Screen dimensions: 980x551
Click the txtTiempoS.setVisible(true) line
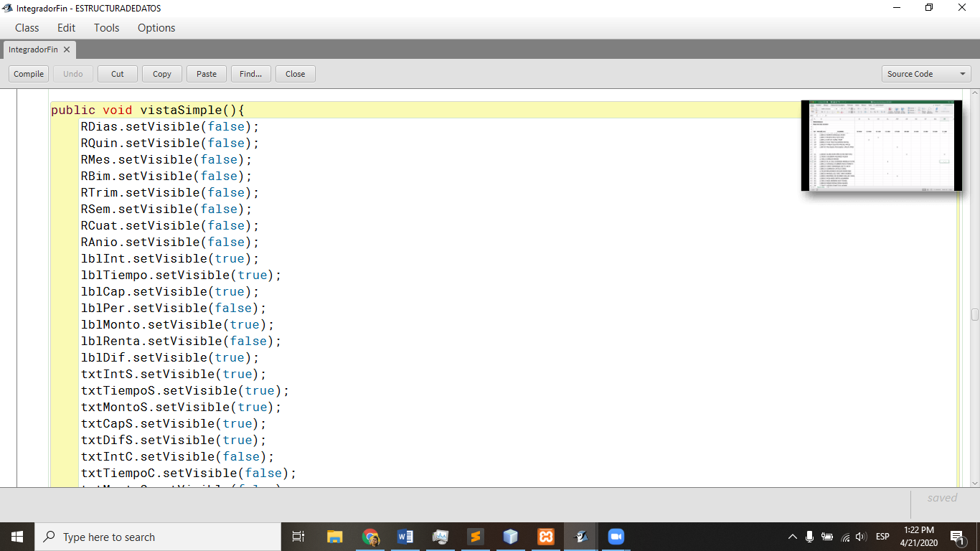pos(185,390)
